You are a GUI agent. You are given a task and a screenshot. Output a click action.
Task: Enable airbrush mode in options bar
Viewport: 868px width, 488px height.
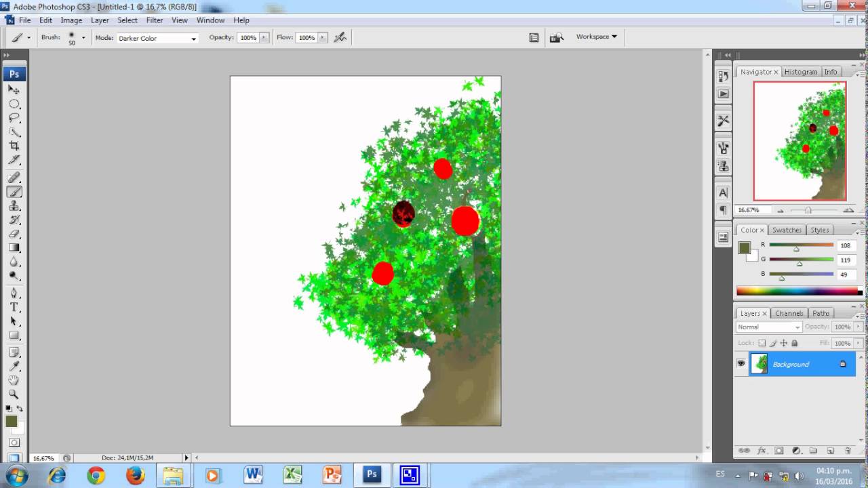[x=340, y=38]
